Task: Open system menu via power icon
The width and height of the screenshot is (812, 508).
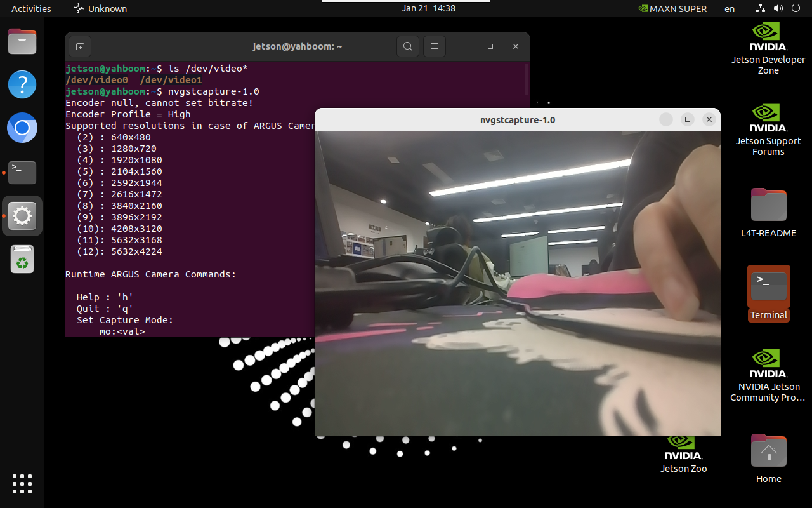Action: pos(796,9)
